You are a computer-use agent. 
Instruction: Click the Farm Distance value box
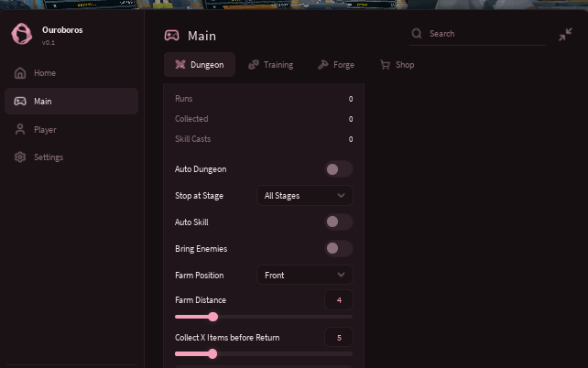[x=339, y=299]
